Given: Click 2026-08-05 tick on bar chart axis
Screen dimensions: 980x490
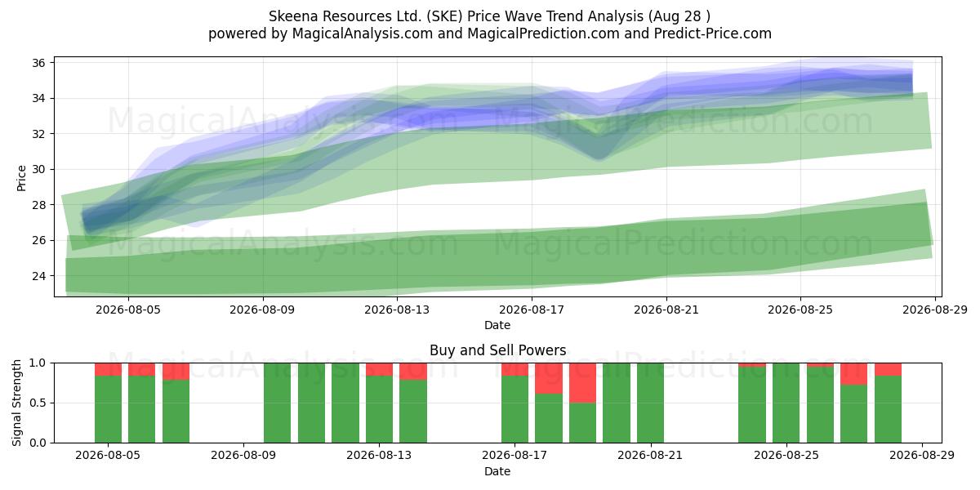Looking at the screenshot, I should (x=108, y=456).
